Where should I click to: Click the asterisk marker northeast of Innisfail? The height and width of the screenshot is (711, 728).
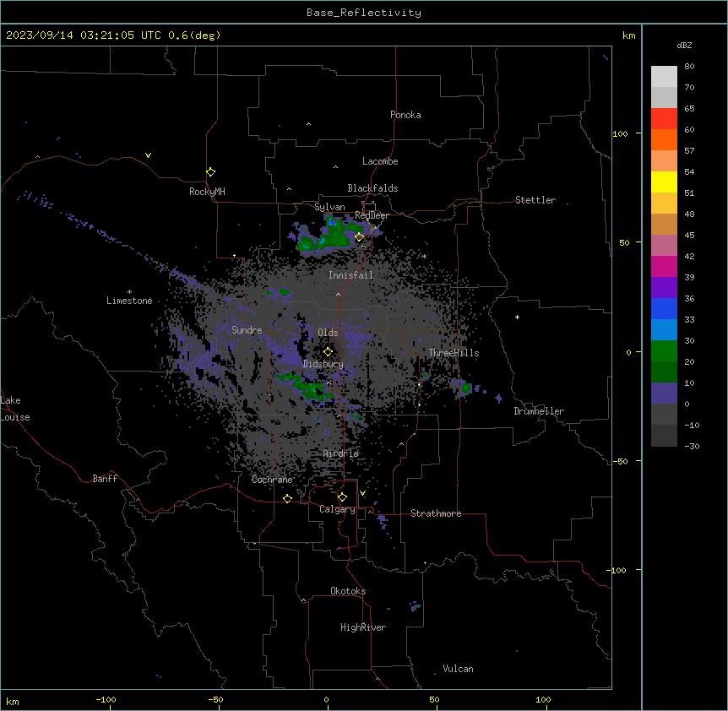click(424, 256)
